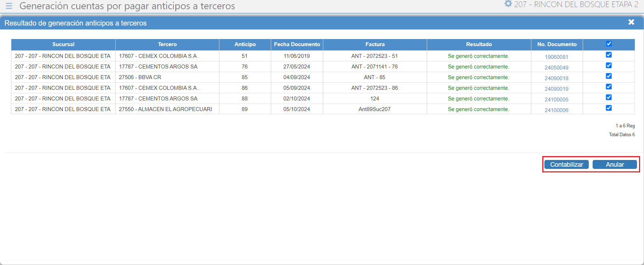Click the Contabilizar button
Viewport: 644px width, 265px height.
point(566,165)
